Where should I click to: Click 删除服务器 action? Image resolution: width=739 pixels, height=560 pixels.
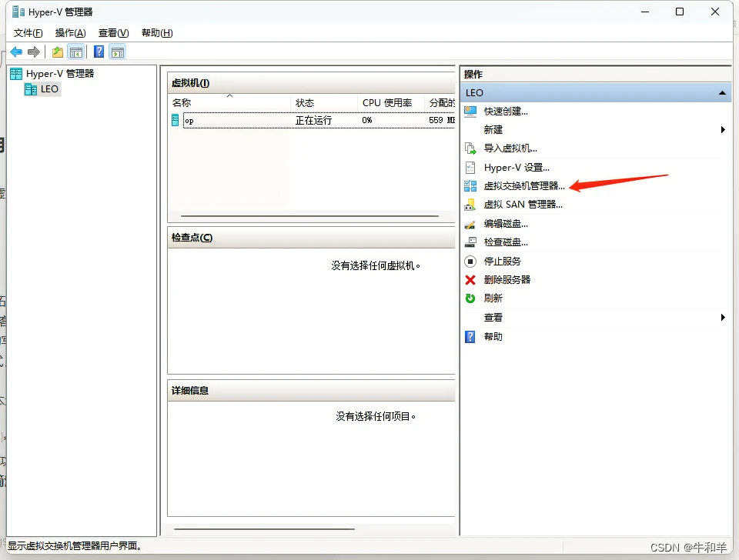tap(507, 280)
